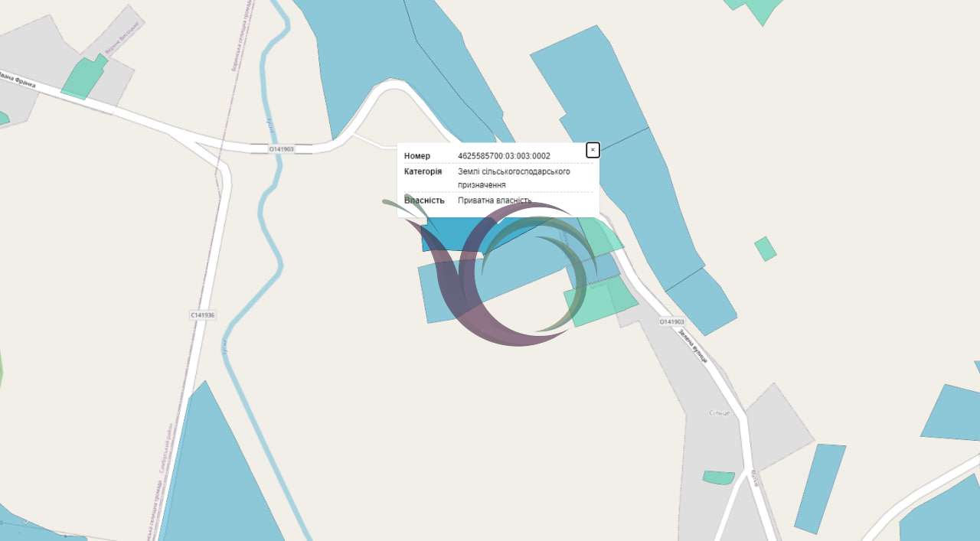Click the Категорія value text in popup
The width and height of the screenshot is (980, 541).
point(514,178)
